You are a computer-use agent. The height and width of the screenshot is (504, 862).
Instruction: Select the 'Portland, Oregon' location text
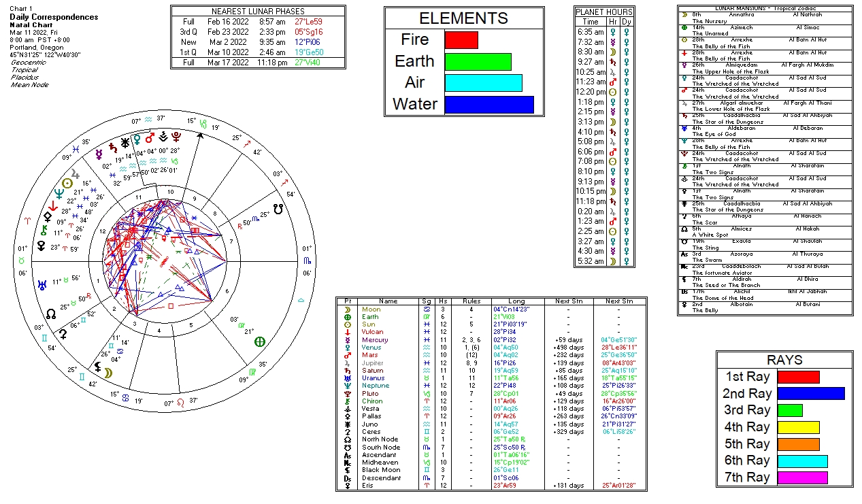coord(37,48)
